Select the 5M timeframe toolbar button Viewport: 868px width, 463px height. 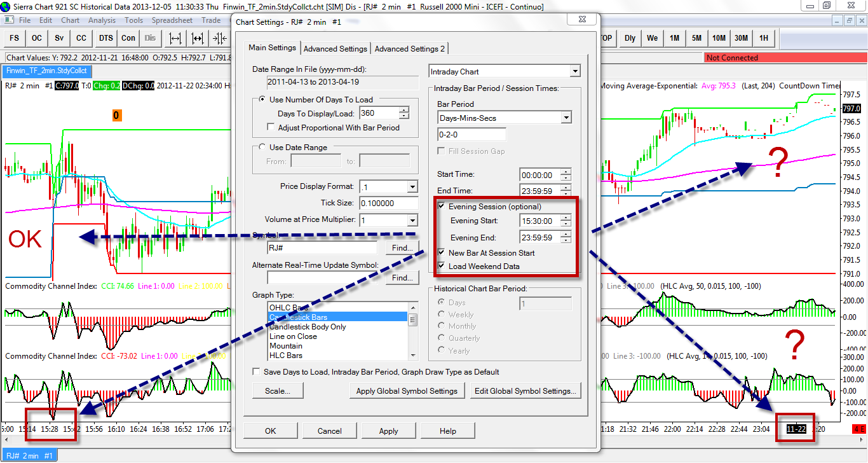click(696, 38)
